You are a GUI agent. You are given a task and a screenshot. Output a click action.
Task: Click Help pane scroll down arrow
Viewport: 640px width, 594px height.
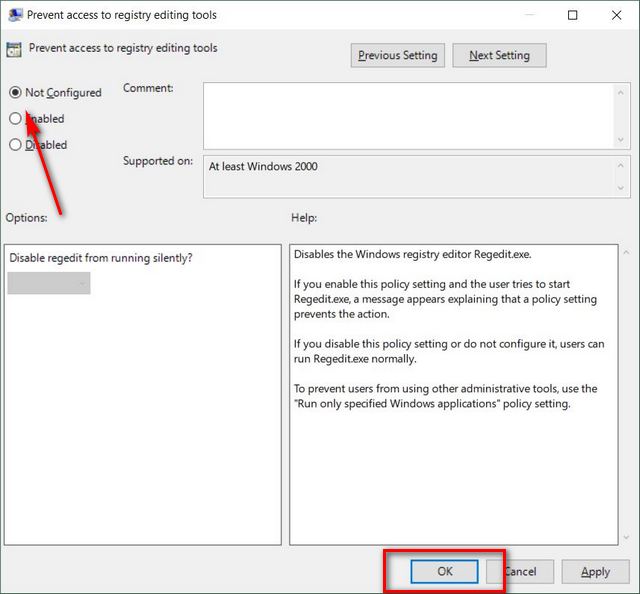(x=626, y=537)
